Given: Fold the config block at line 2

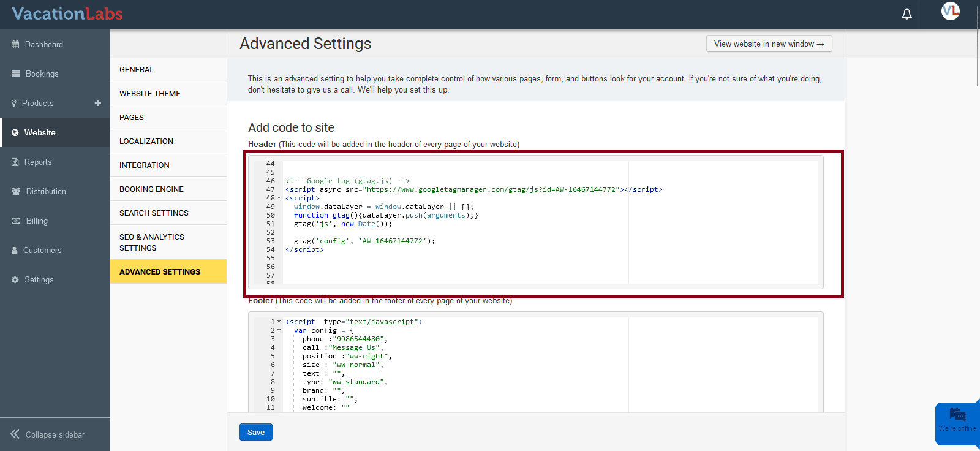Looking at the screenshot, I should click(279, 330).
